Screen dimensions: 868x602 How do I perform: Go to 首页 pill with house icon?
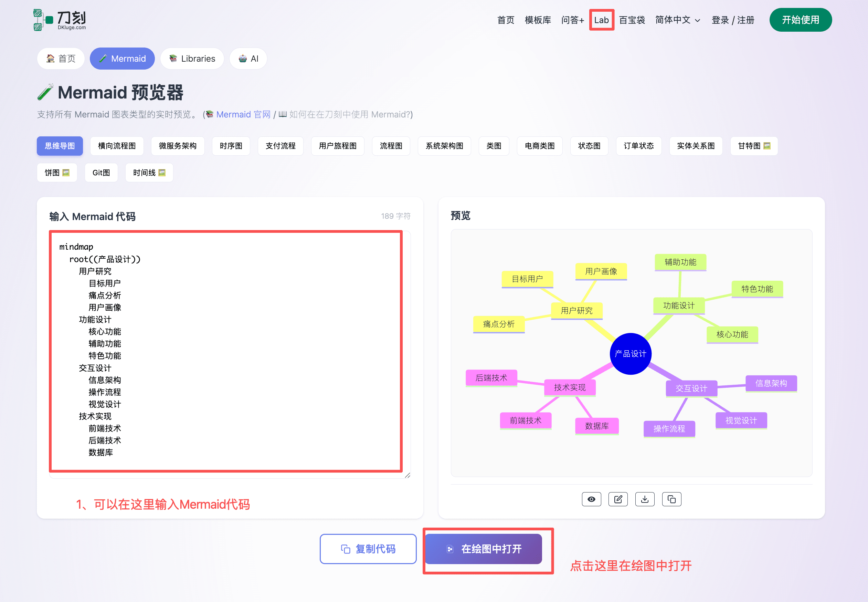point(61,59)
